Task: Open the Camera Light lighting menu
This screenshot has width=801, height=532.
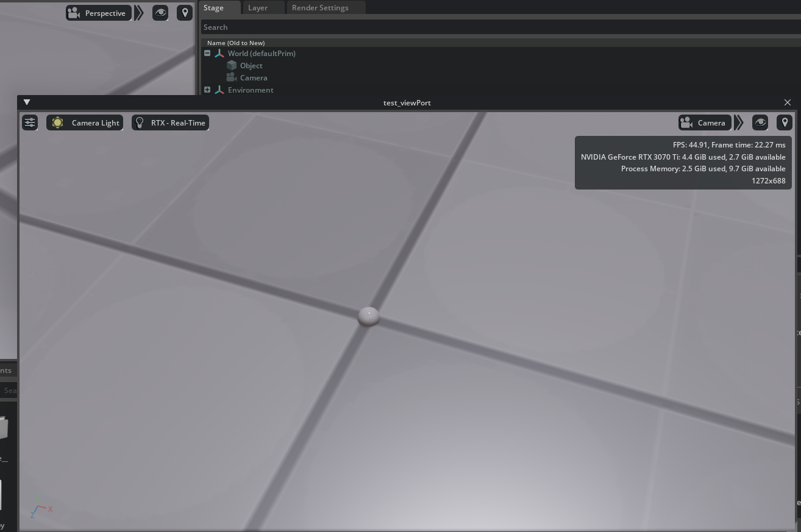Action: tap(85, 122)
